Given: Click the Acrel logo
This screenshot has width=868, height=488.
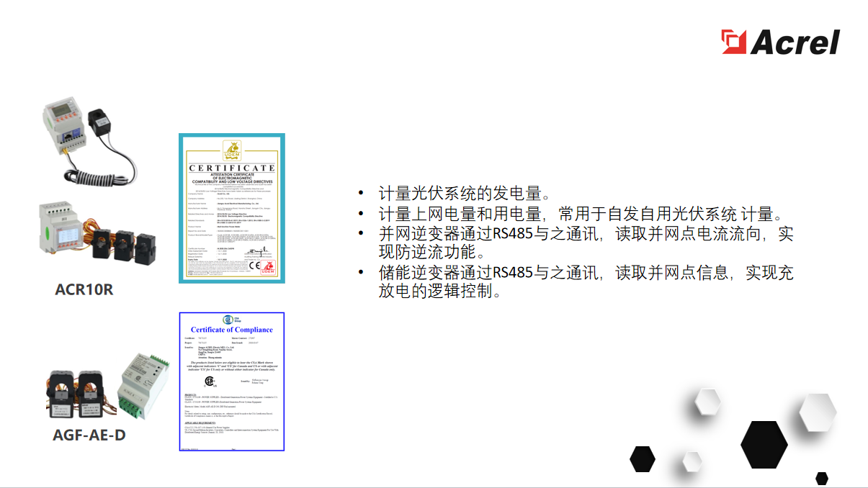Looking at the screenshot, I should point(781,42).
